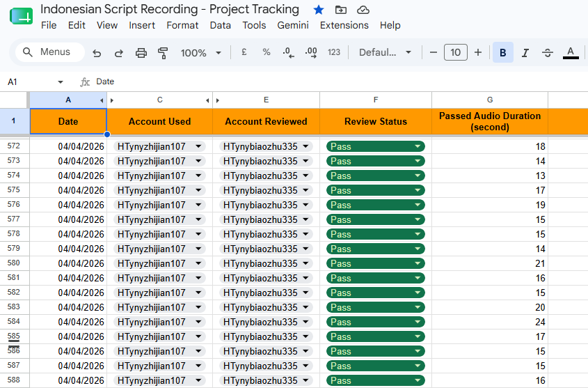Select row header 573
The height and width of the screenshot is (388, 588).
(x=14, y=161)
